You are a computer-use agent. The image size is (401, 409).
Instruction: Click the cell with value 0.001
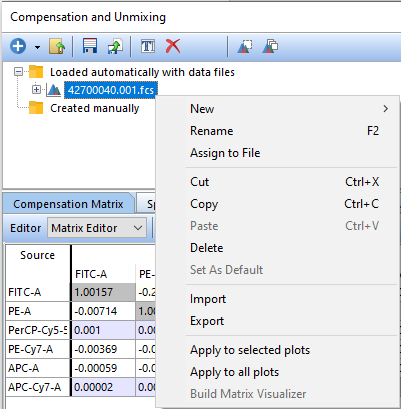click(104, 330)
